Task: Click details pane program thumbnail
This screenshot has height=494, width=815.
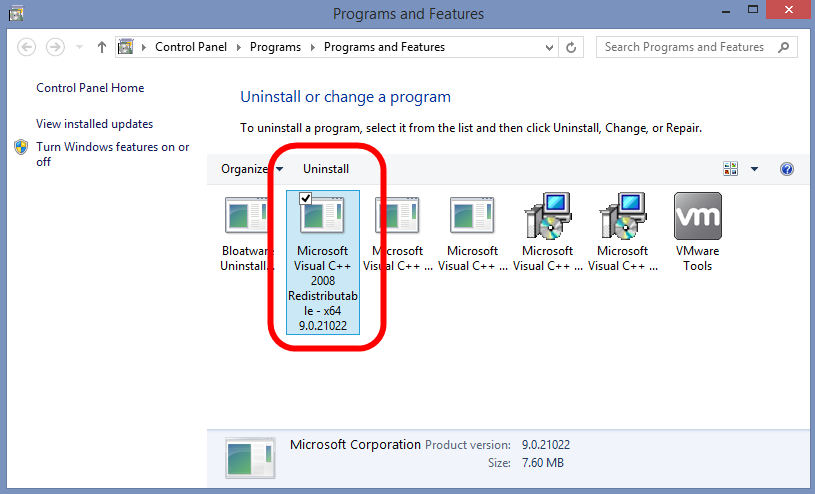Action: coord(250,458)
